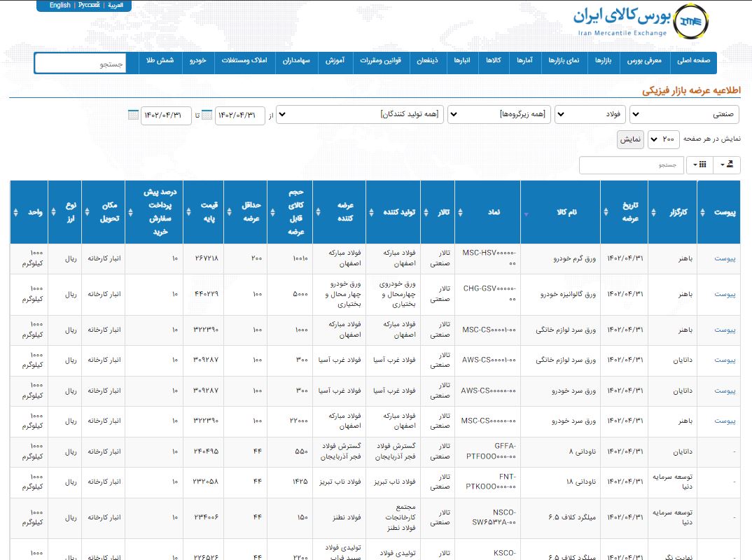This screenshot has width=752, height=560.
Task: Sort table by نام کالا column arrow
Action: [526, 213]
